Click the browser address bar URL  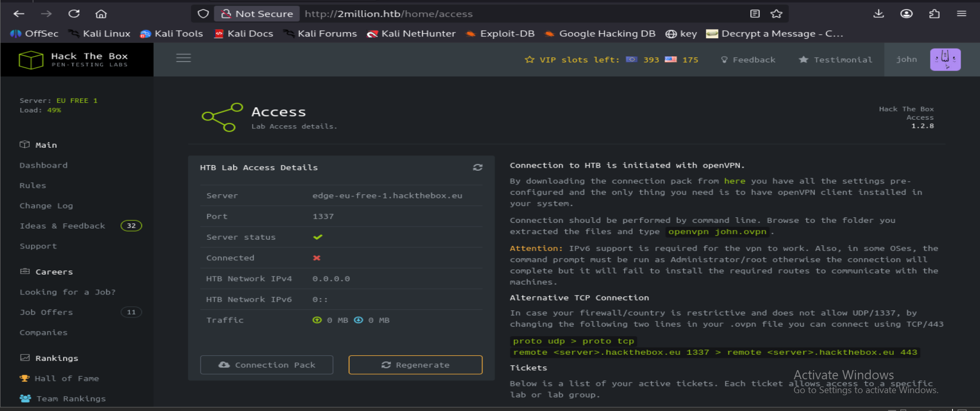(389, 14)
